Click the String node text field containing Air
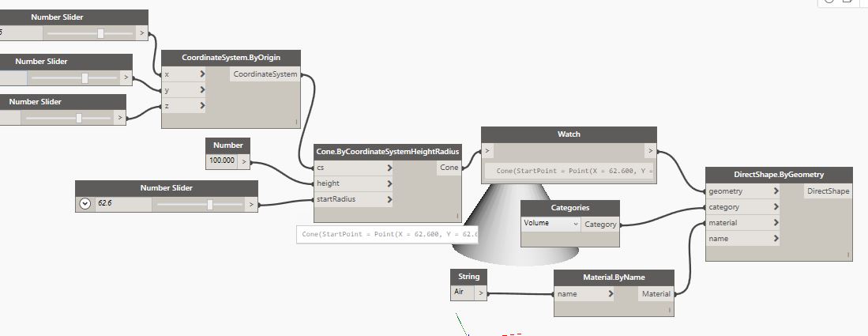Screen dimensions: 868x336 tap(462, 293)
